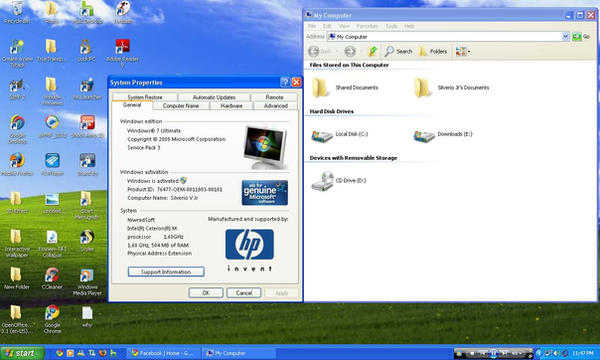Switch to the Computer Name tab
The image size is (600, 360).
coord(181,106)
